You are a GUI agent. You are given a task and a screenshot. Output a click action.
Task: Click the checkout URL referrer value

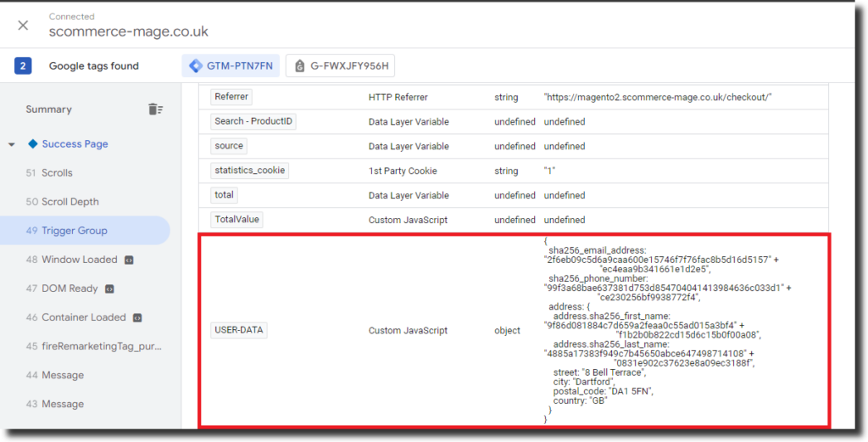tap(658, 98)
